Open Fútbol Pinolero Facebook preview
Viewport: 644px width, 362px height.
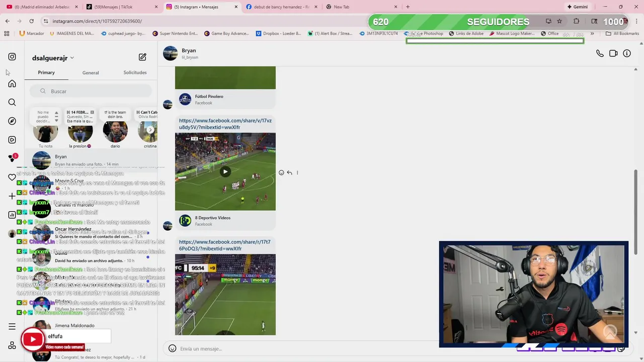pyautogui.click(x=225, y=100)
